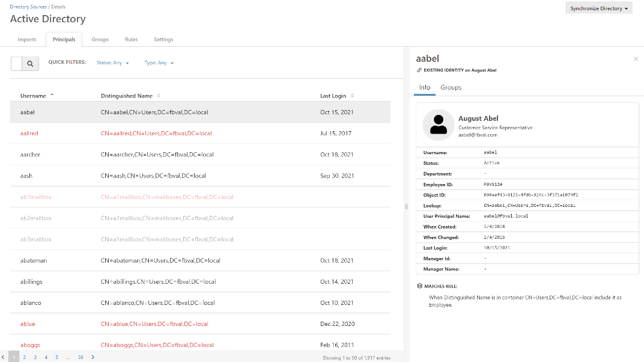Sort by the Username column header
The height and width of the screenshot is (362, 644).
point(33,96)
